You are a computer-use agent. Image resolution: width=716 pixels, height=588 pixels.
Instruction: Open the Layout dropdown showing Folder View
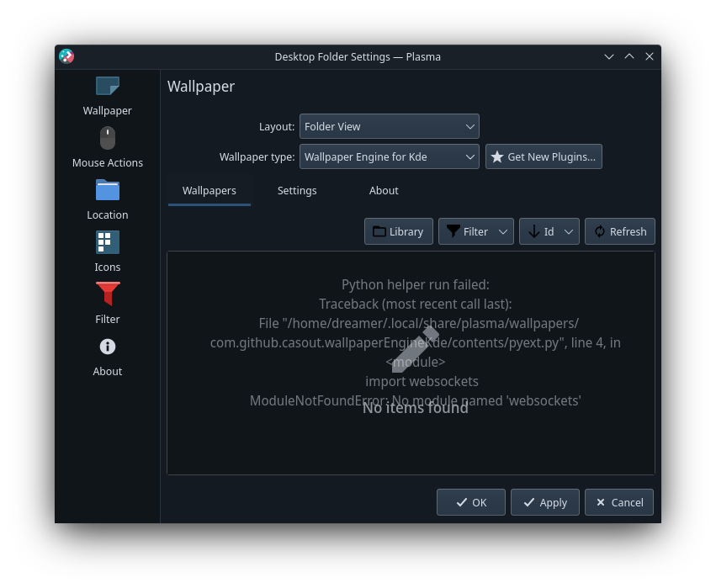click(389, 126)
